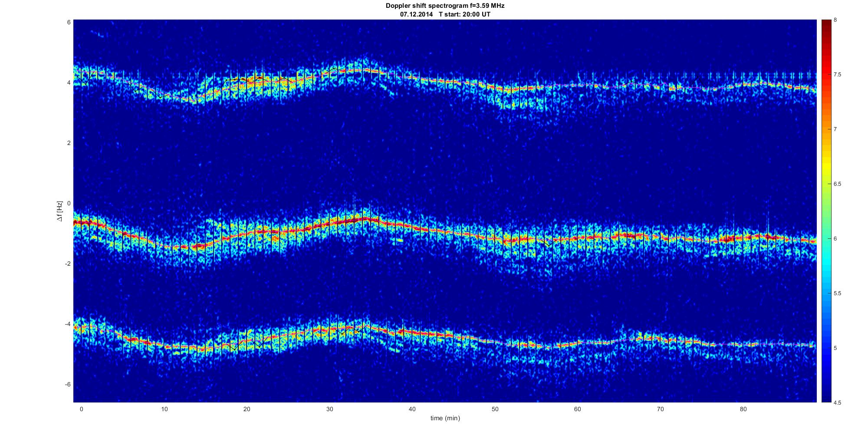Screen dimensions: 868x432
Task: Click the date line '07.12.2014 T start: 20:00 UT'
Action: coord(445,14)
